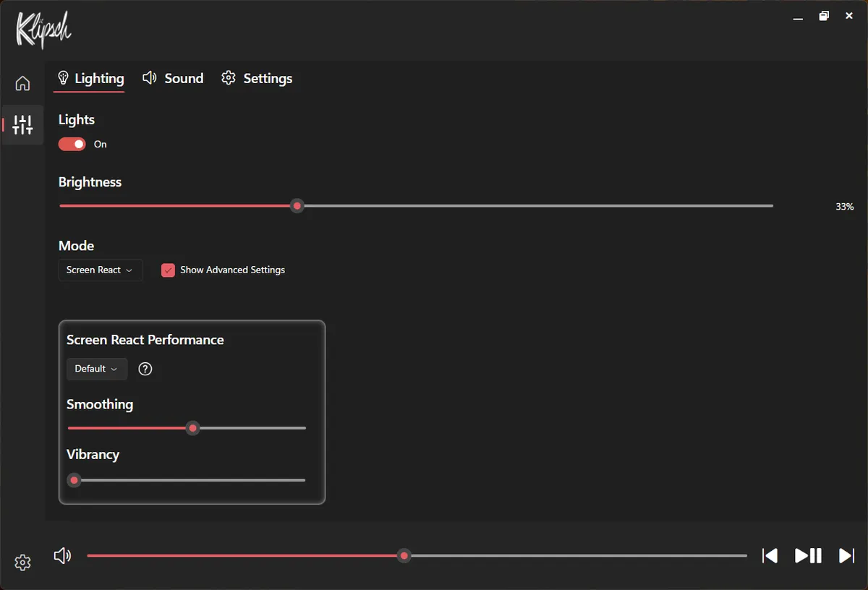Switch to the Settings tab
The image size is (868, 590).
pyautogui.click(x=257, y=78)
